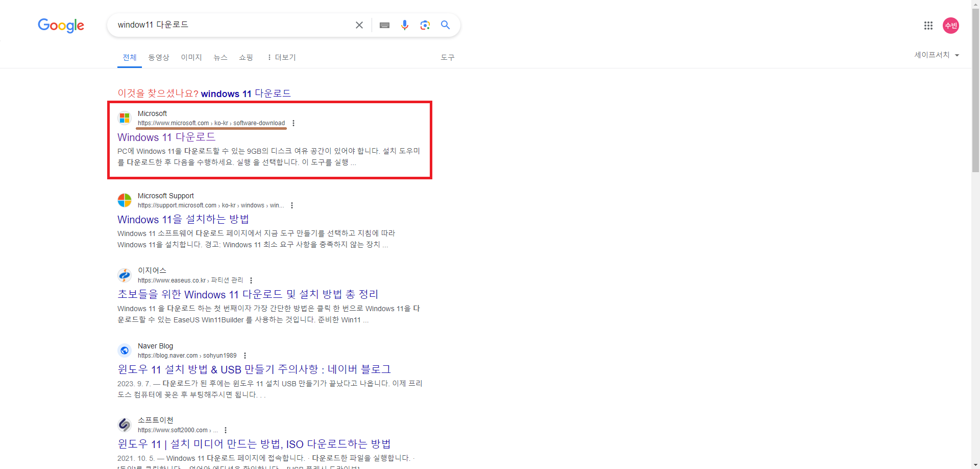
Task: Click the support.microsoft.com URL breadcrumb
Action: tap(211, 205)
